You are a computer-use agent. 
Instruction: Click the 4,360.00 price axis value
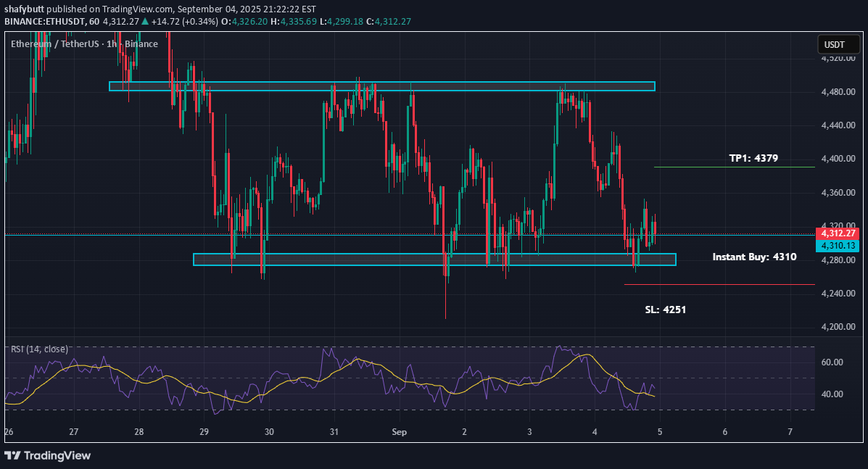point(838,193)
